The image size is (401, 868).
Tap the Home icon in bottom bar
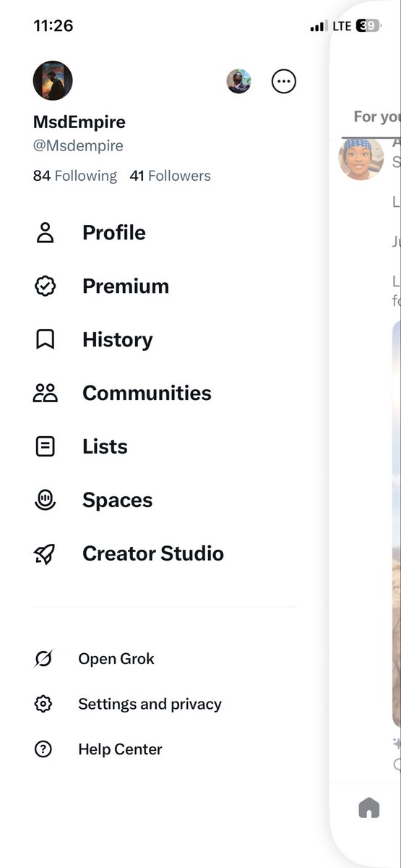pos(369,808)
